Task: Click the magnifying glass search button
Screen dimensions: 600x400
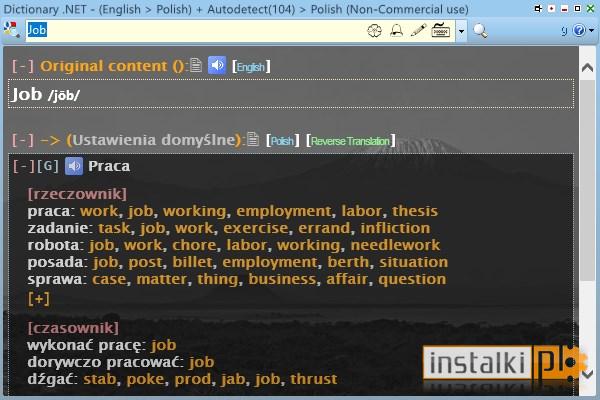Action: tap(480, 31)
